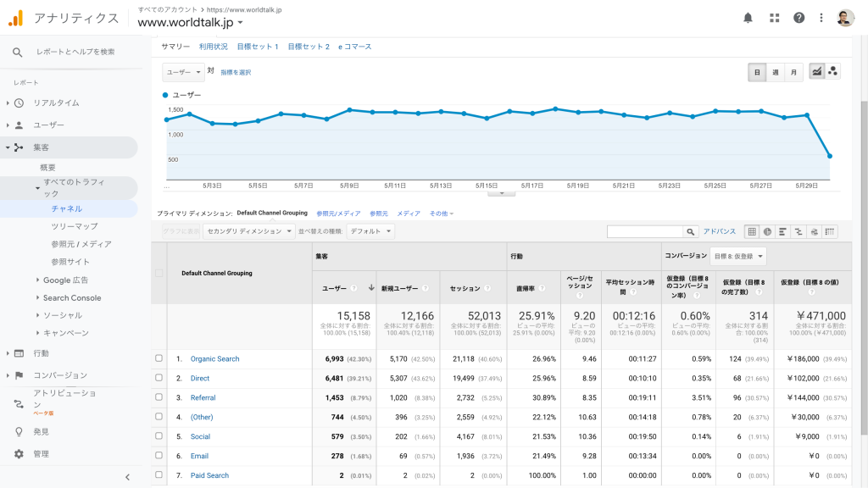Viewport: 868px width, 488px height.
Task: Select the Email row checkbox
Action: 159,456
